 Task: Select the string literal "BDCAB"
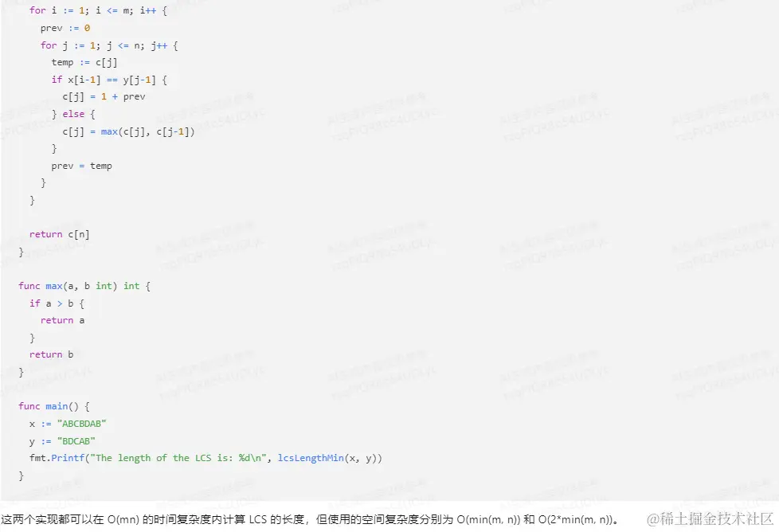pos(76,440)
